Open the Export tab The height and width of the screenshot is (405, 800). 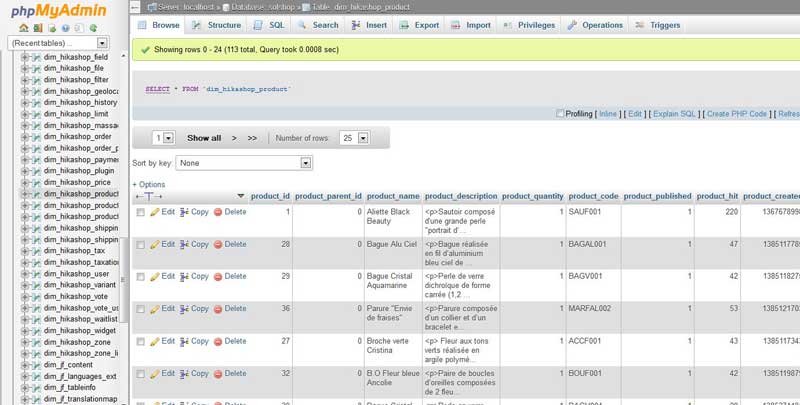click(x=420, y=25)
